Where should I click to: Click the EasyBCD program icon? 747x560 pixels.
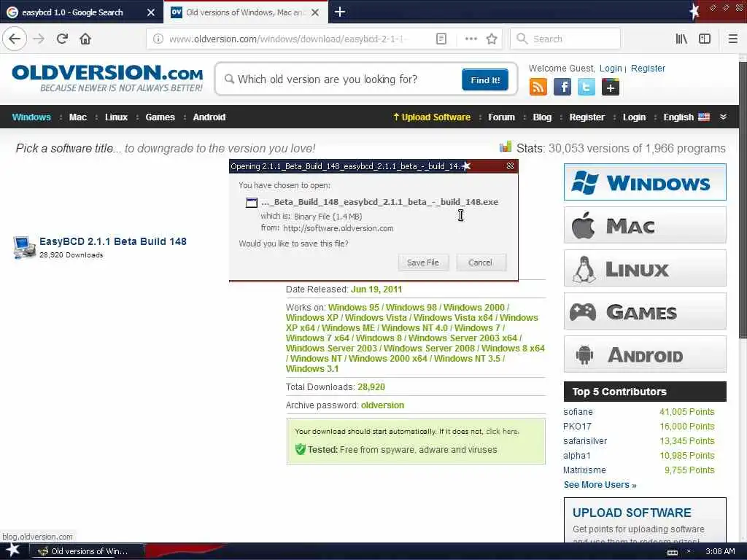pos(24,247)
